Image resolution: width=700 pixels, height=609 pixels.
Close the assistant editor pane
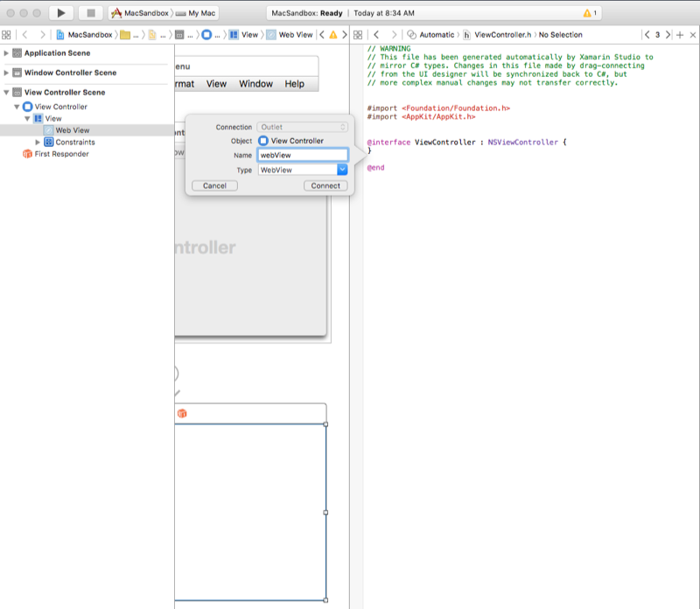(x=693, y=35)
